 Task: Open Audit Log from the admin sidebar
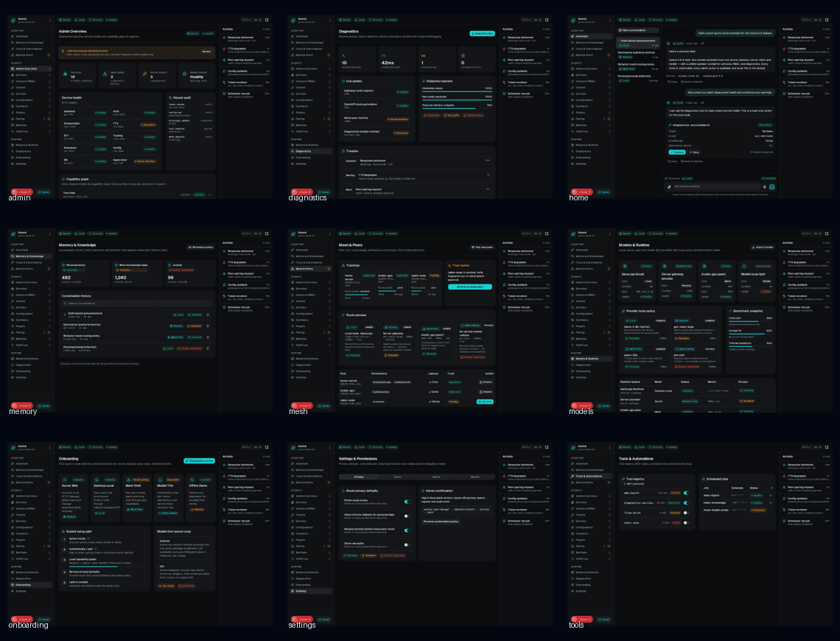[31, 131]
